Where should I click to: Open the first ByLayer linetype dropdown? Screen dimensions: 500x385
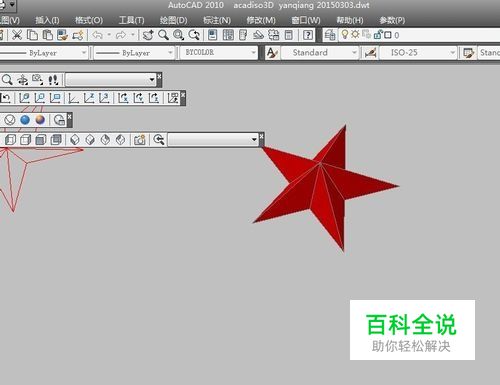[x=43, y=53]
